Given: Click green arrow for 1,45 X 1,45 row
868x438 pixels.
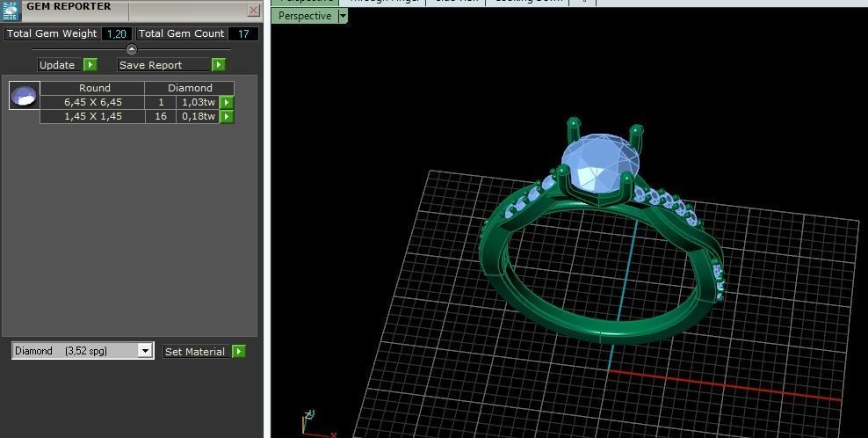Looking at the screenshot, I should 227,116.
